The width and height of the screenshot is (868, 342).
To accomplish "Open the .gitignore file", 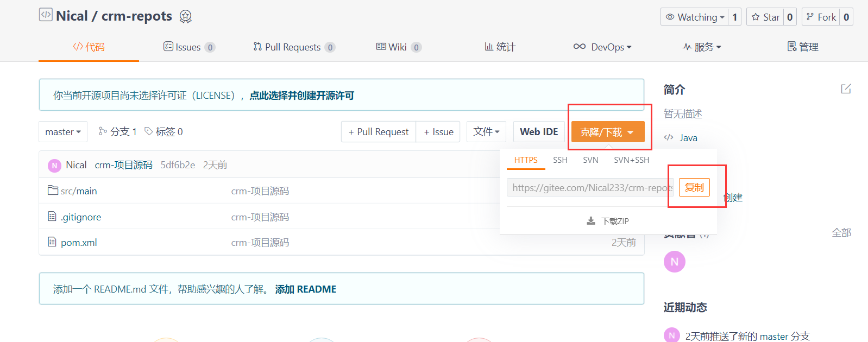I will (x=81, y=217).
